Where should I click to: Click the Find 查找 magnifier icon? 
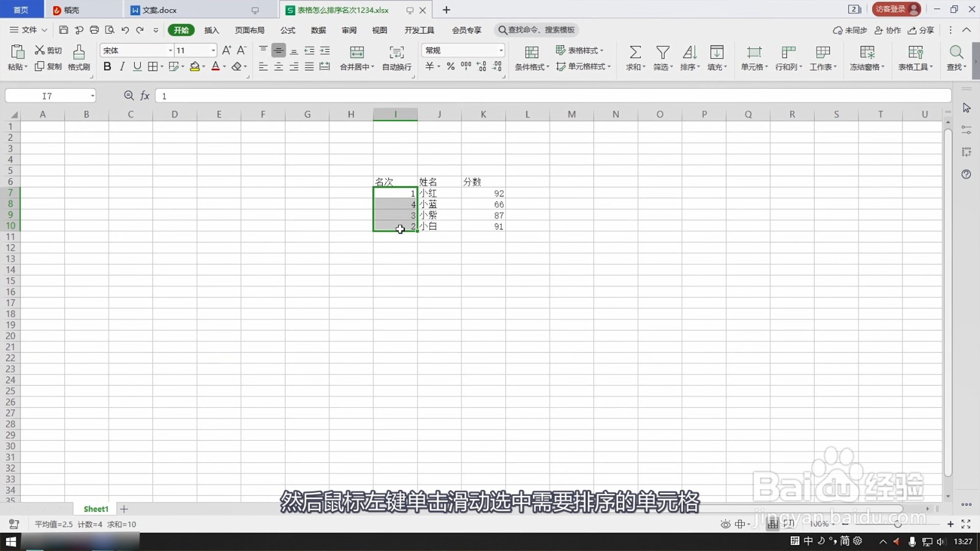956,52
